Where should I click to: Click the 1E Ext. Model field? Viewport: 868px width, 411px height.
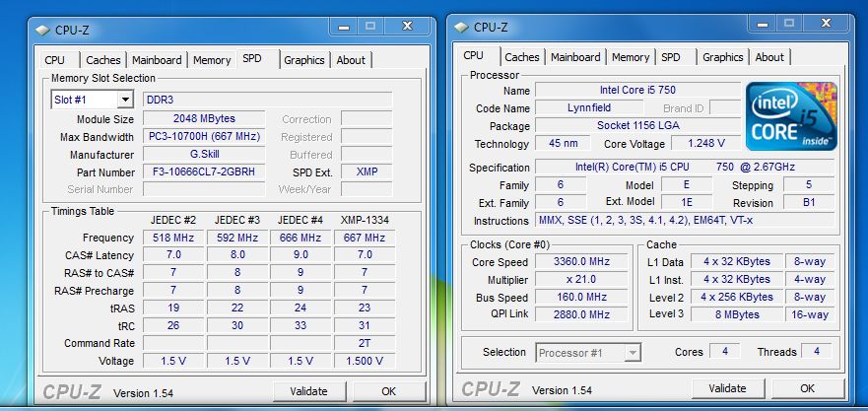click(x=687, y=202)
